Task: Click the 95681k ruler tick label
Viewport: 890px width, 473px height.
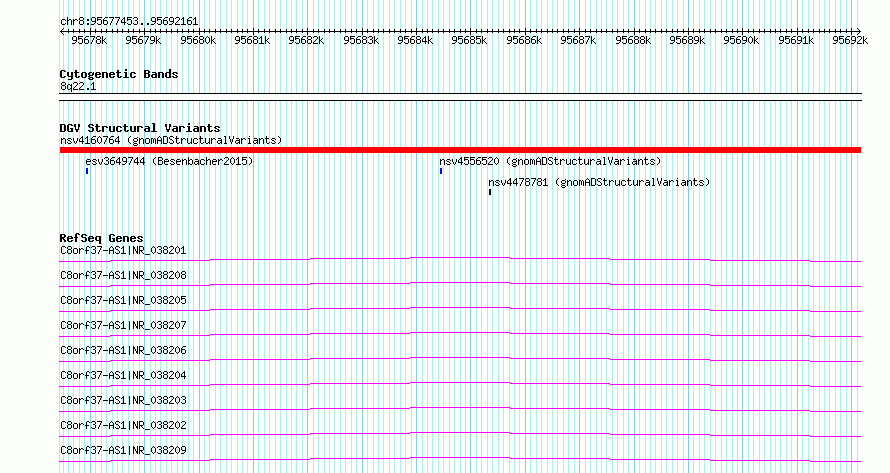Action: tap(252, 40)
